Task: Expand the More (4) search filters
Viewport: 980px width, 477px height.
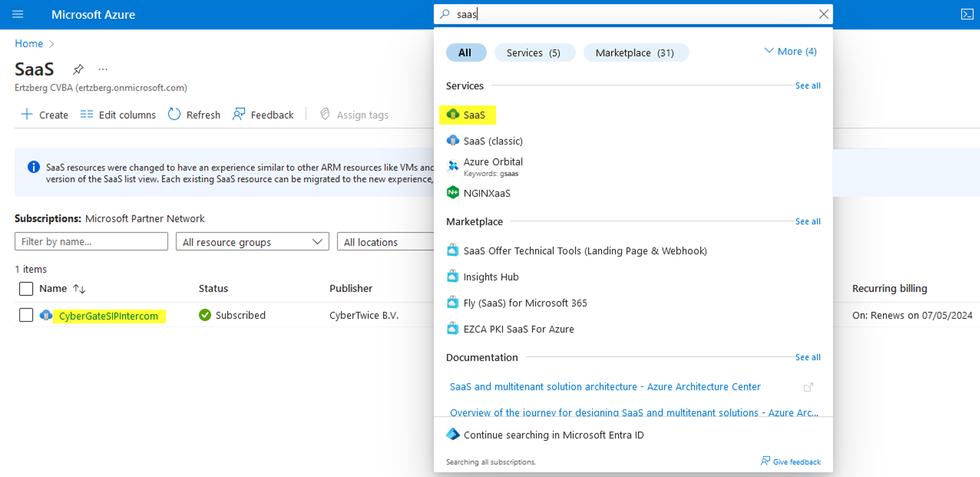Action: (x=790, y=52)
